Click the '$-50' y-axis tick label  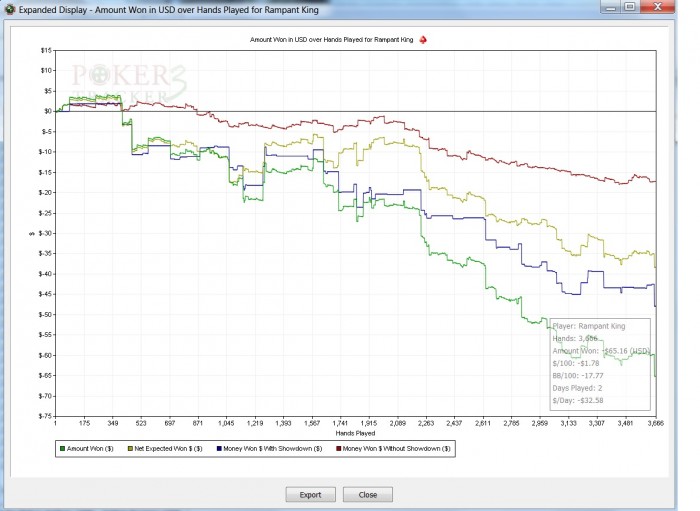[x=45, y=315]
